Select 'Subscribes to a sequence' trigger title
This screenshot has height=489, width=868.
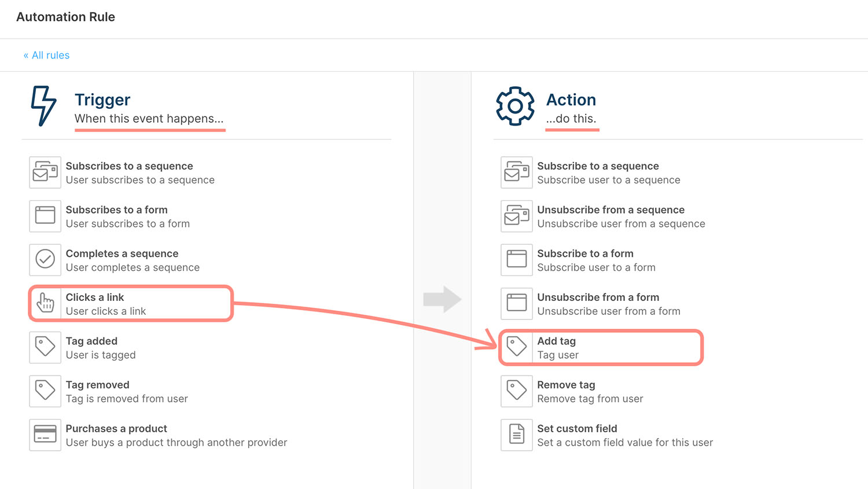(x=129, y=166)
